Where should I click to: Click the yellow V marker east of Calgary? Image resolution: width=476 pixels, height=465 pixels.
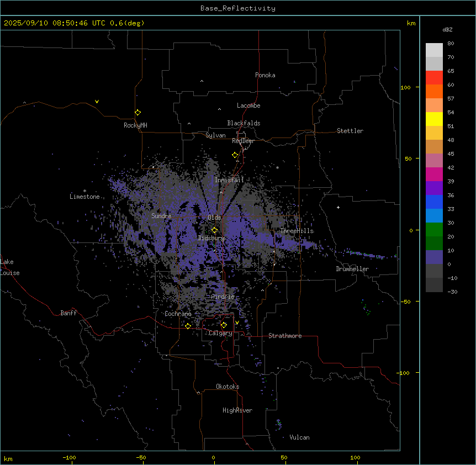tap(237, 323)
